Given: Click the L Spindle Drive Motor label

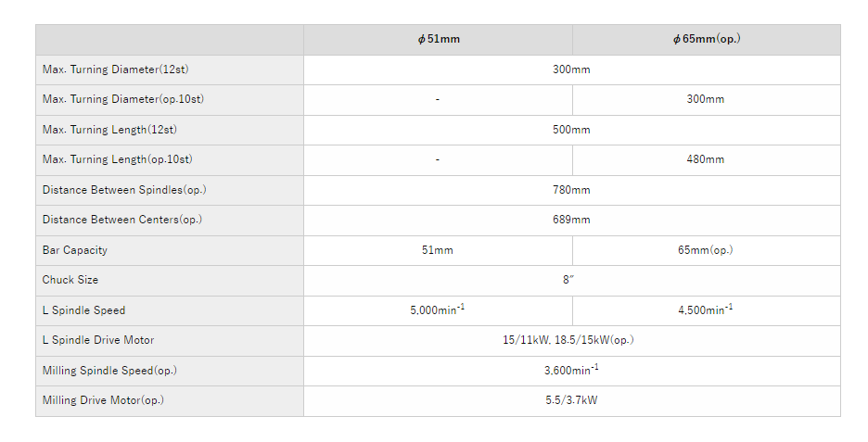Looking at the screenshot, I should pyautogui.click(x=98, y=340).
